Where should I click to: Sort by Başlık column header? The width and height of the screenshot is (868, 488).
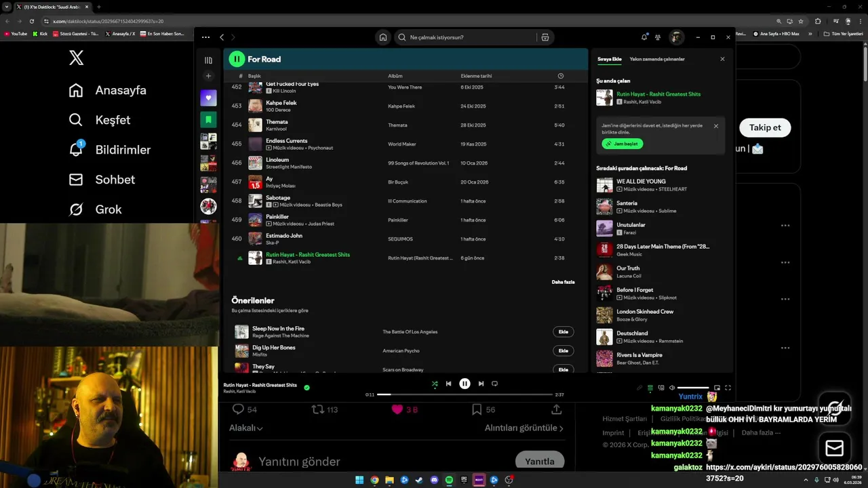pos(254,76)
